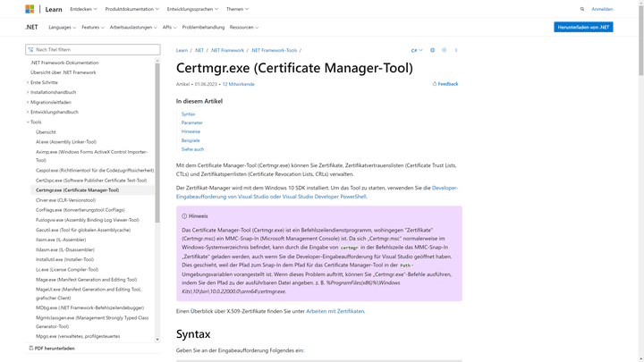Screen dimensions: 644x362
Task: Click the Microsoft logo
Action: (x=30, y=9)
